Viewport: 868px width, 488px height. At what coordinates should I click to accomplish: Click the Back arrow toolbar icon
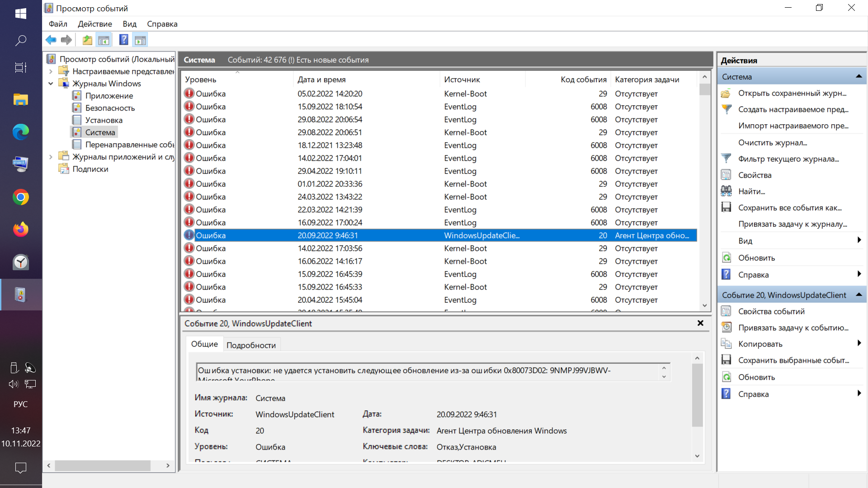point(51,40)
